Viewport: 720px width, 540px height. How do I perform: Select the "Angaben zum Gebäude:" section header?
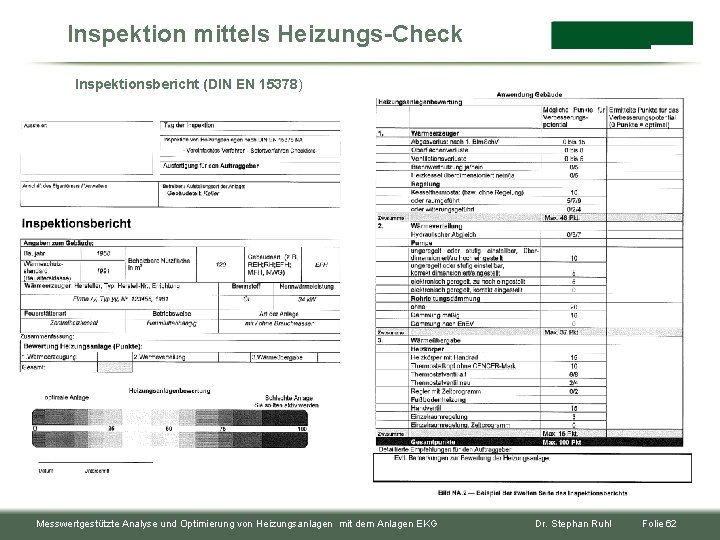tap(58, 243)
